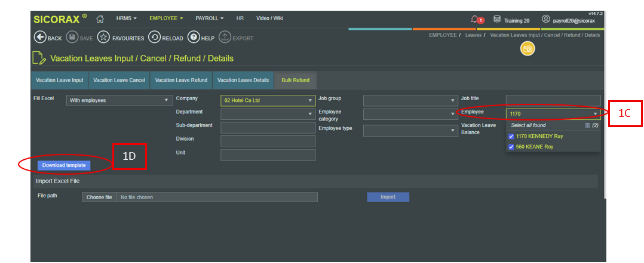
Task: Click the Division input field
Action: [268, 141]
